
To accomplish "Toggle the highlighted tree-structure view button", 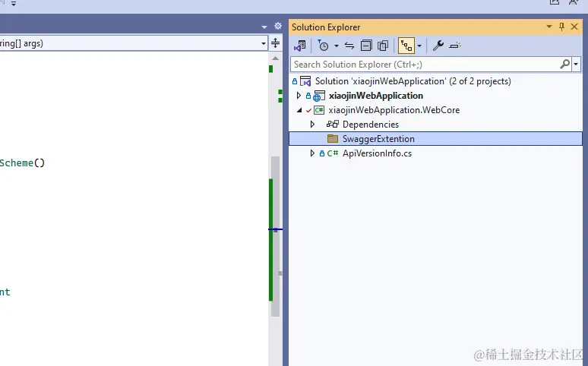I will 406,46.
